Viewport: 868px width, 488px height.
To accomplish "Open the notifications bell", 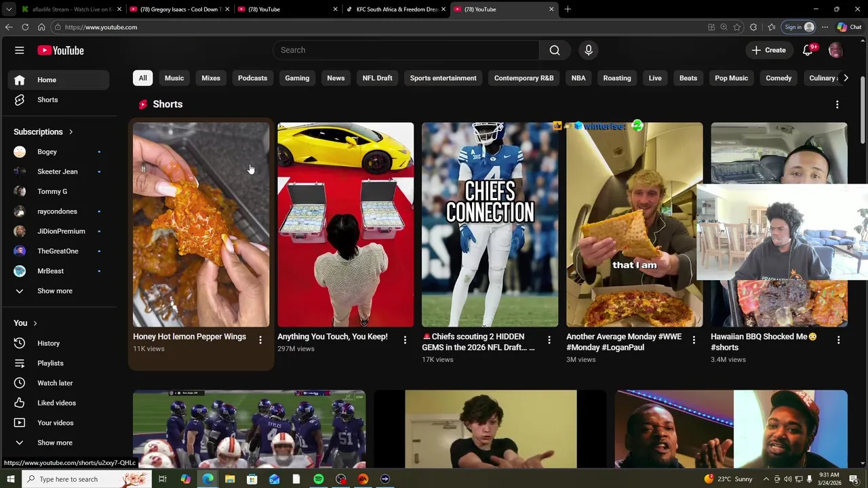I will (808, 50).
